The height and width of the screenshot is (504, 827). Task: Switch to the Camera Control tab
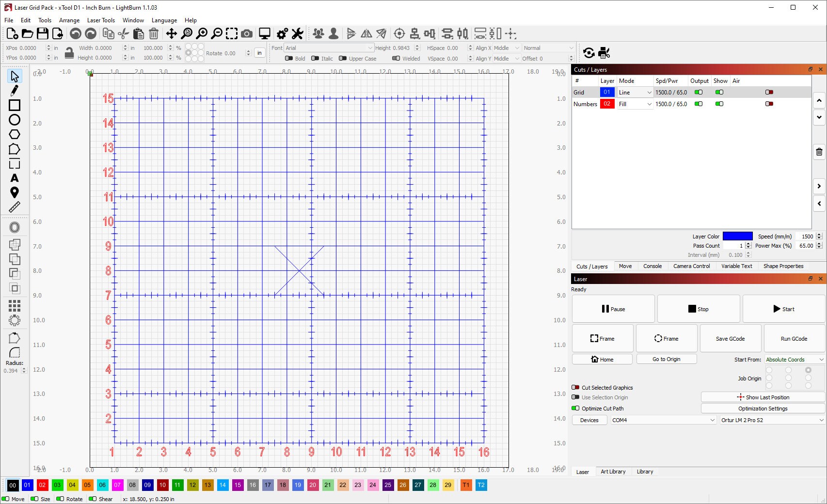(691, 266)
